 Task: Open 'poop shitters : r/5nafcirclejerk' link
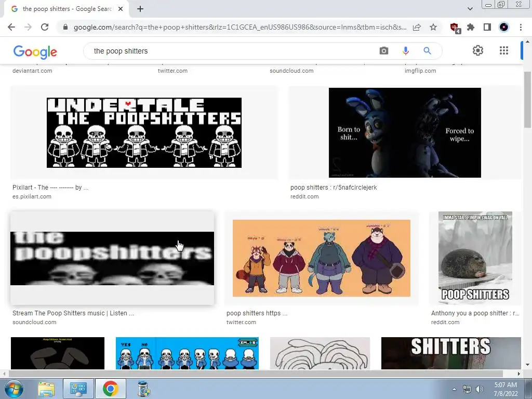click(x=334, y=187)
